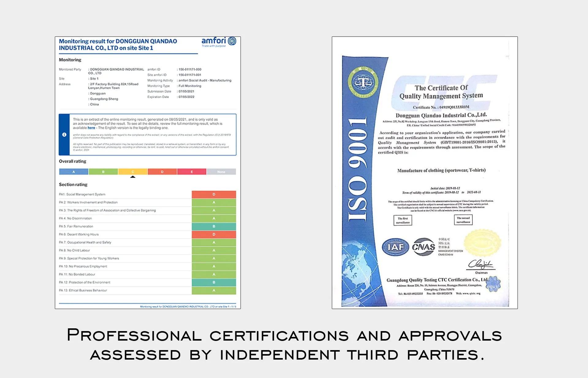Click the grey None segment of Overall rating

(x=221, y=172)
